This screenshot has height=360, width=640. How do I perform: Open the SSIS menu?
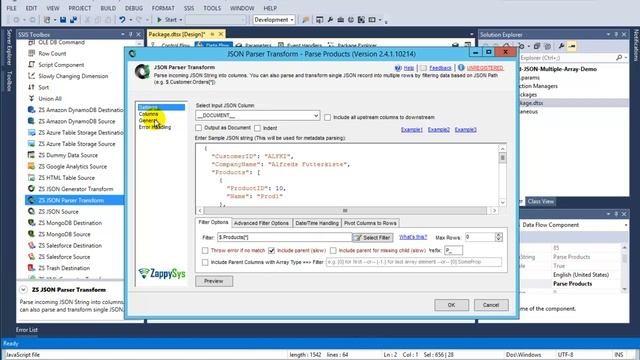coord(189,8)
